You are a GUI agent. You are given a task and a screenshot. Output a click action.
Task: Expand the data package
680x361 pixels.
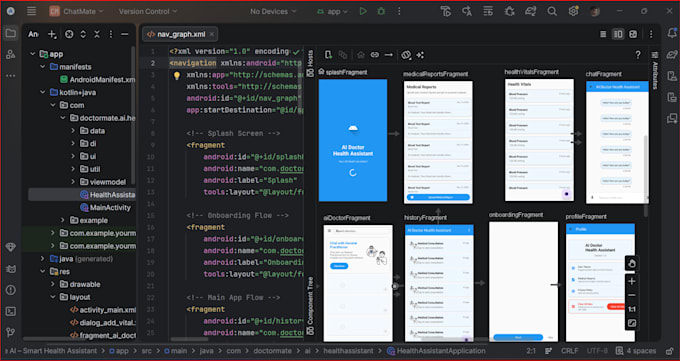tap(73, 131)
